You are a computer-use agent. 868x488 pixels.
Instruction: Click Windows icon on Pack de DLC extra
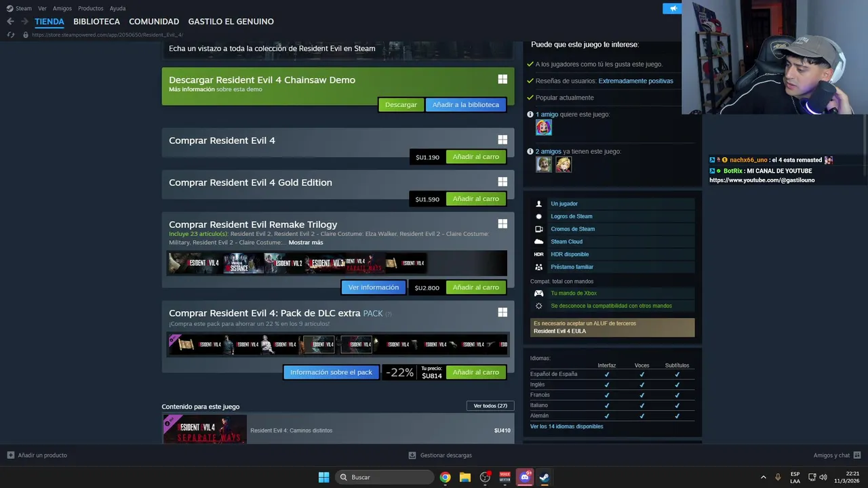(x=502, y=312)
